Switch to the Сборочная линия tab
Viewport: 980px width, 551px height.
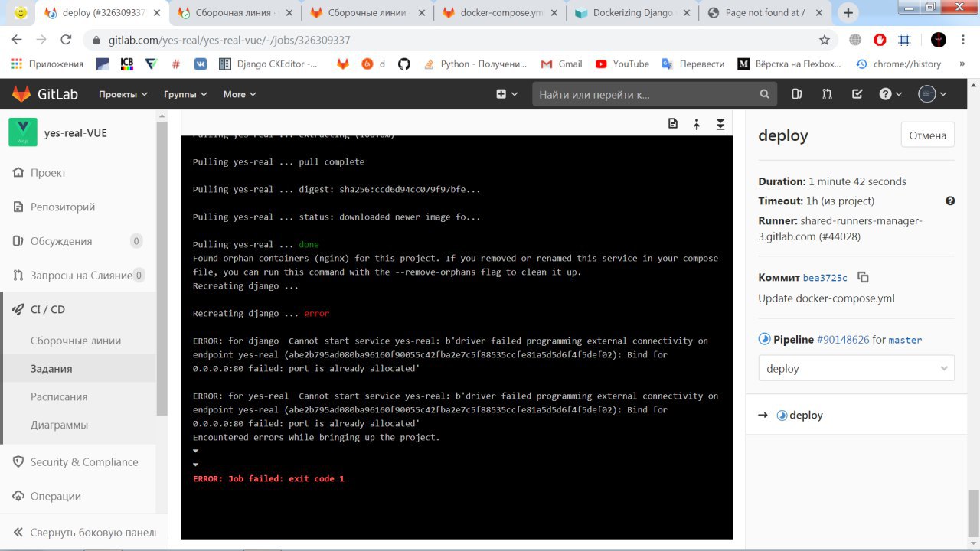tap(235, 13)
